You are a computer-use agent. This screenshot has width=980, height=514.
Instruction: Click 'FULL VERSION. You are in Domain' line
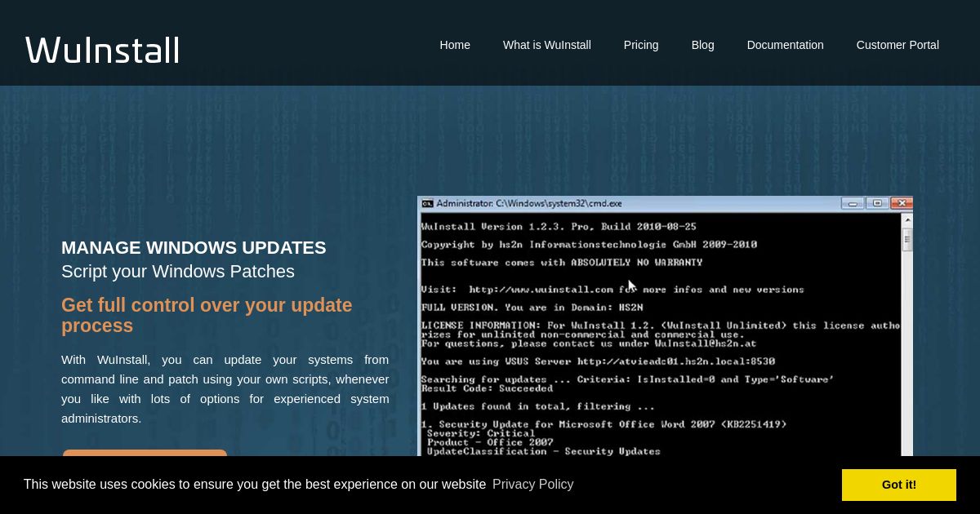(532, 308)
